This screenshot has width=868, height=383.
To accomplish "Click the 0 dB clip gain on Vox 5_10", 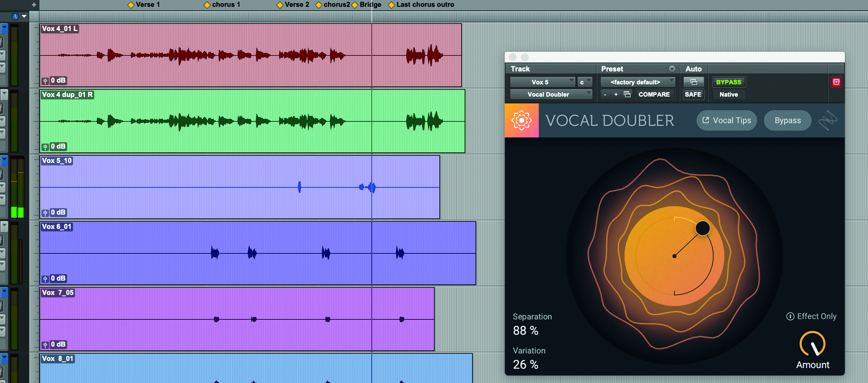I will 58,213.
